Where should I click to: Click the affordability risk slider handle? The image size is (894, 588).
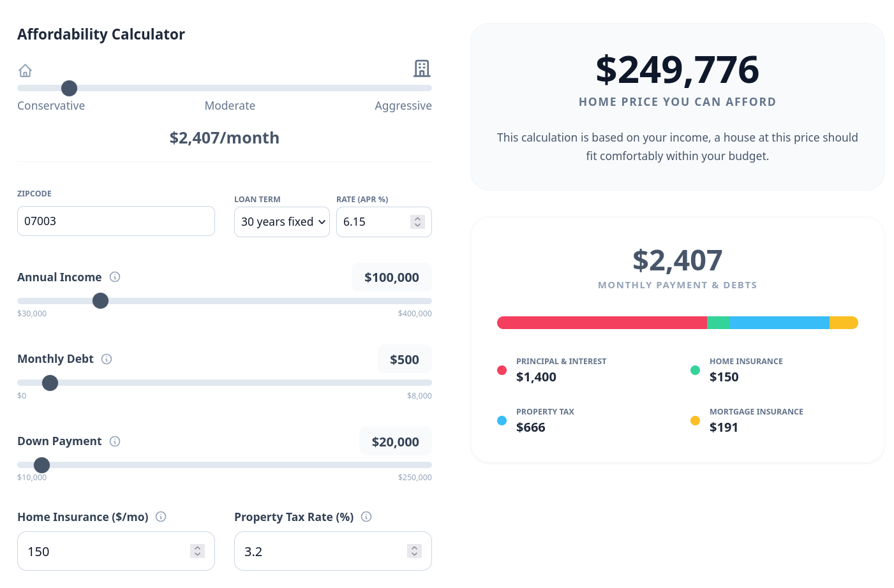[69, 88]
